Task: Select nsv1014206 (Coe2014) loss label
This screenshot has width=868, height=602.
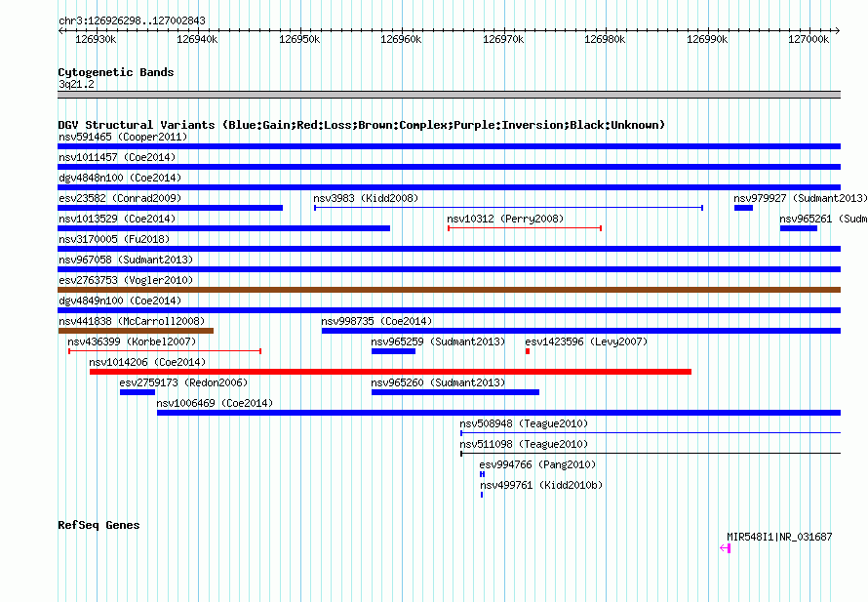Action: point(147,362)
